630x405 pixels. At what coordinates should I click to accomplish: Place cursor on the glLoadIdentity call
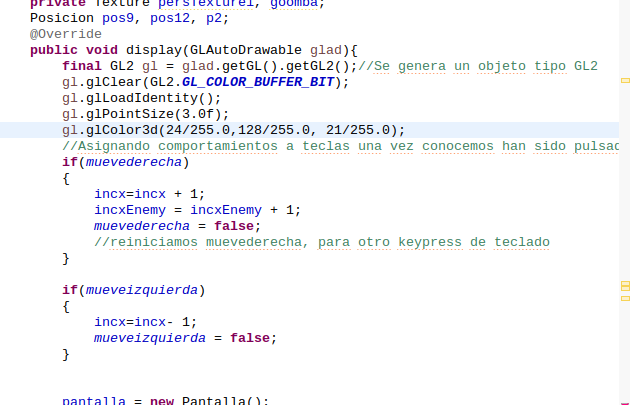(x=141, y=98)
